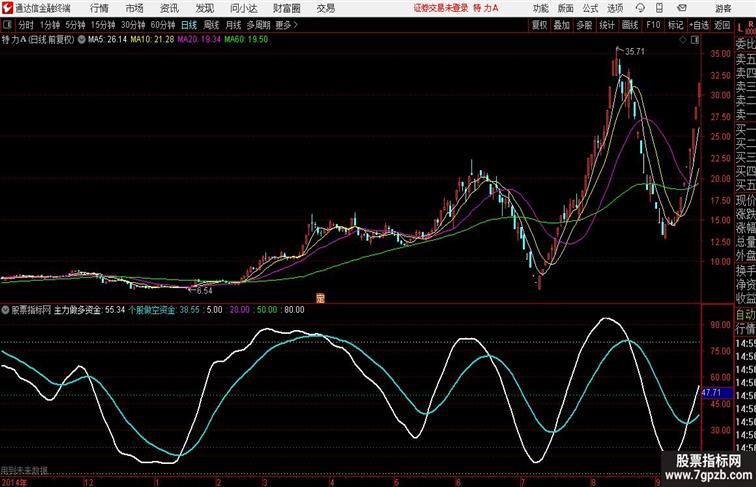Click the 游客 user label

tap(723, 8)
